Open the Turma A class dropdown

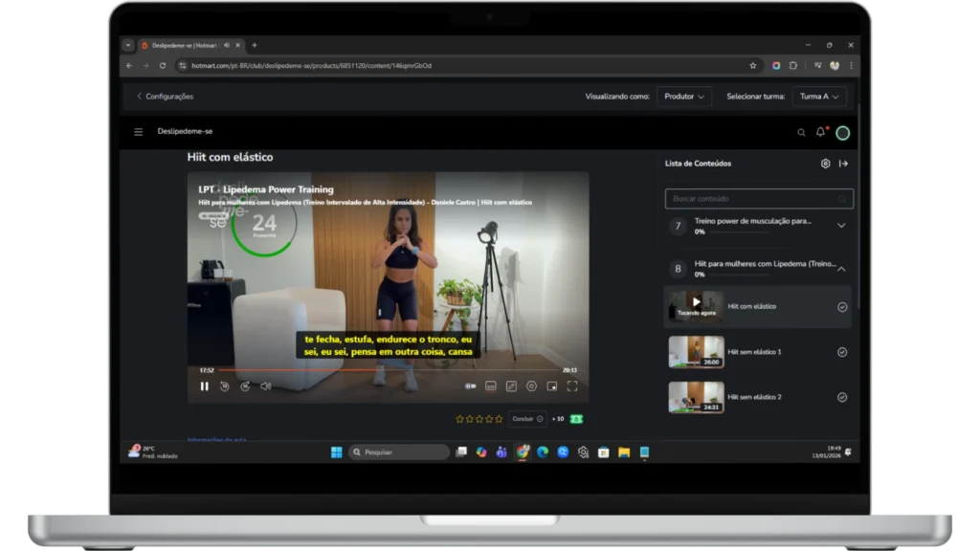point(820,97)
